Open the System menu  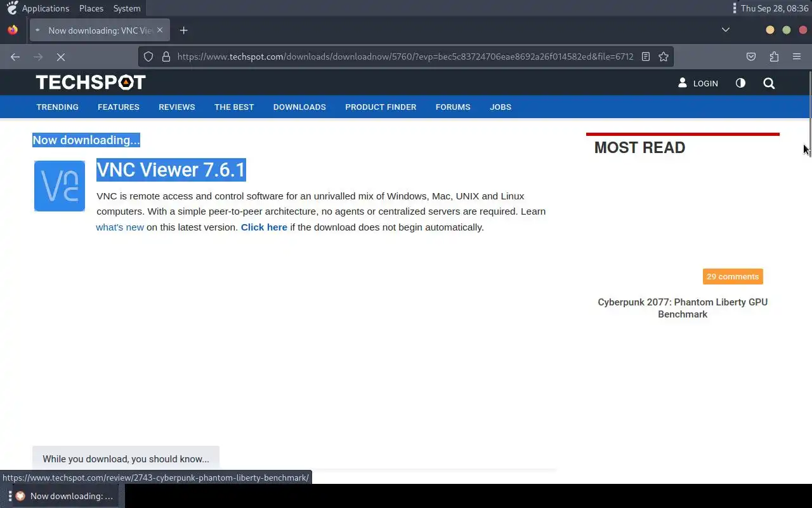point(127,8)
